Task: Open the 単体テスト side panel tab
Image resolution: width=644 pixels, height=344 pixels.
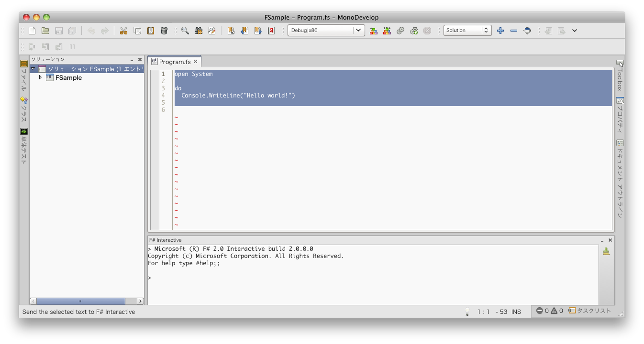Action: pyautogui.click(x=24, y=146)
